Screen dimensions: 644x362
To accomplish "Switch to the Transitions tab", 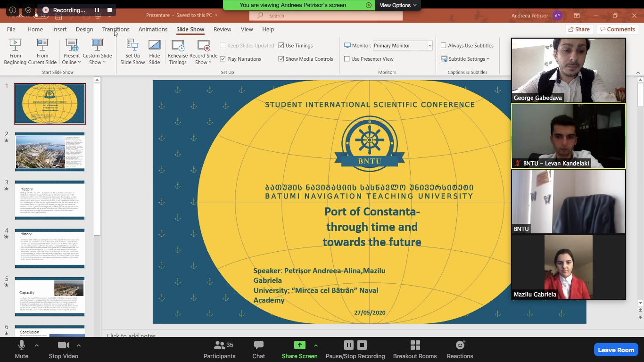I will tap(116, 29).
